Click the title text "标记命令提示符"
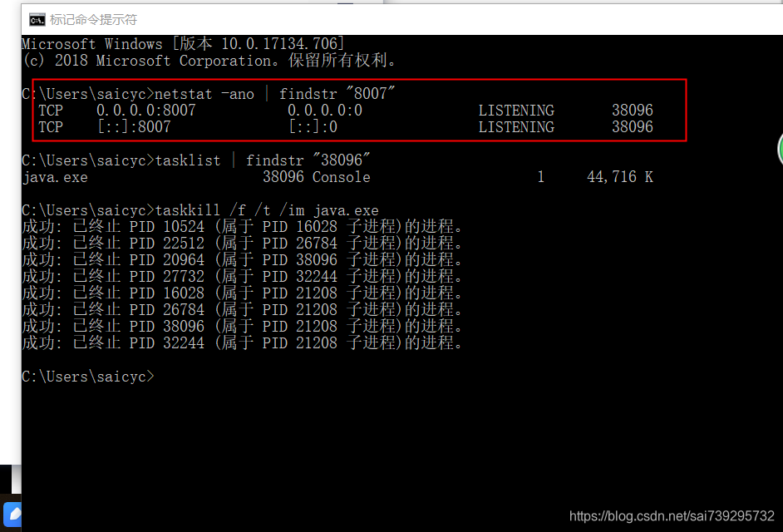This screenshot has height=532, width=783. tap(93, 20)
